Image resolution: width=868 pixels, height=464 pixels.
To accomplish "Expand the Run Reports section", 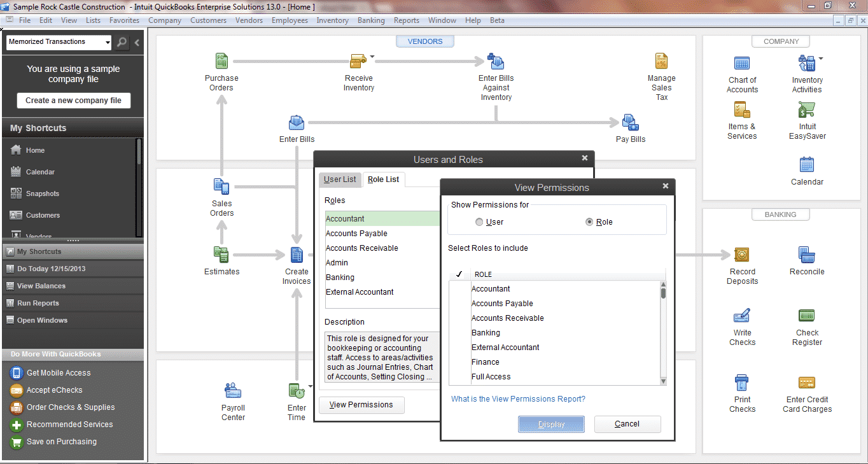I will (73, 303).
